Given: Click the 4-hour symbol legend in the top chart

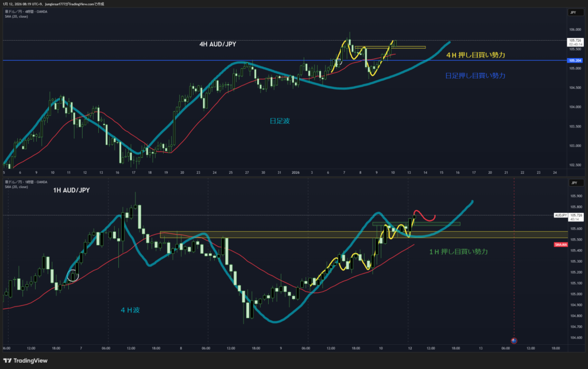Looking at the screenshot, I should pyautogui.click(x=26, y=12).
